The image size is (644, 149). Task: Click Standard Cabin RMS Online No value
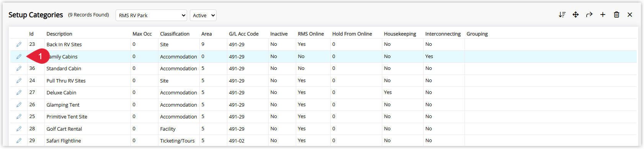pyautogui.click(x=301, y=68)
